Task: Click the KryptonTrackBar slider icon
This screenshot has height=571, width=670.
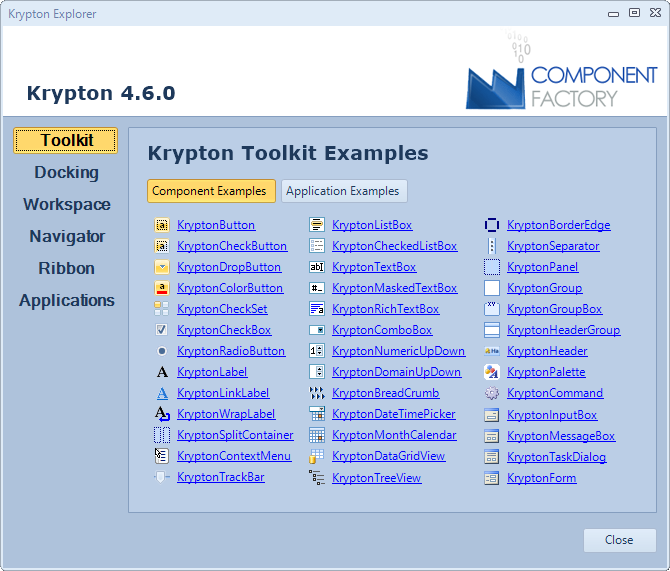Action: (162, 478)
